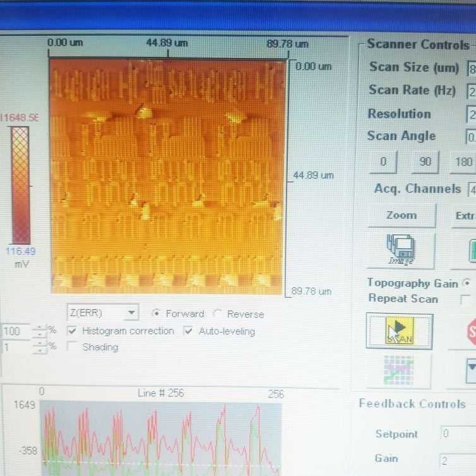Screen dimensions: 476x476
Task: Click the Scanner Controls heading
Action: pos(418,45)
